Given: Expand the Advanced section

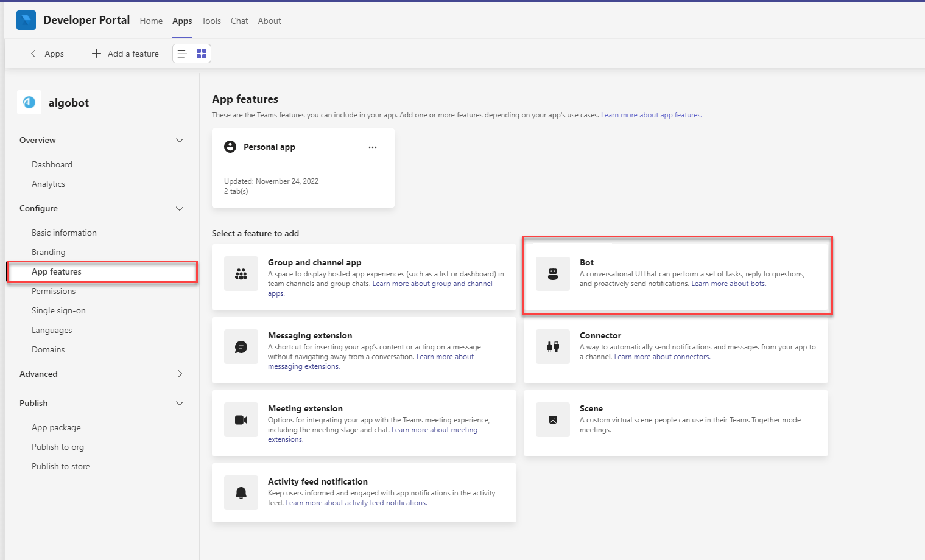Looking at the screenshot, I should point(180,374).
